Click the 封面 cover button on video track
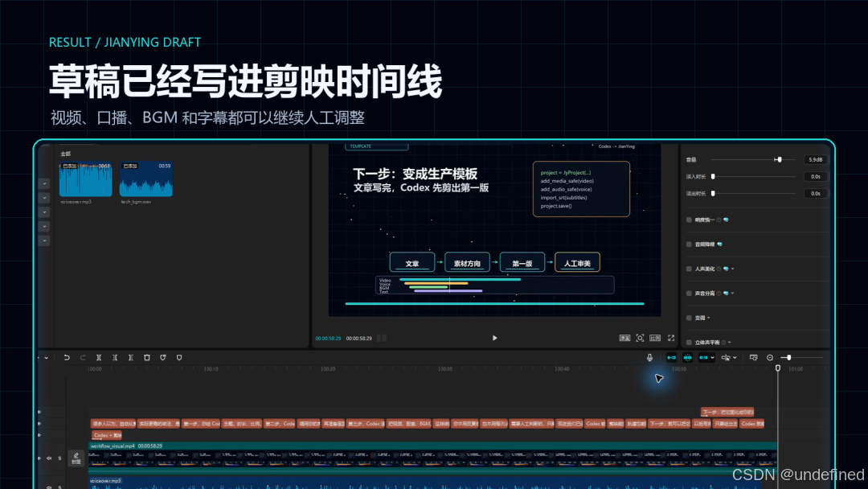 76,458
